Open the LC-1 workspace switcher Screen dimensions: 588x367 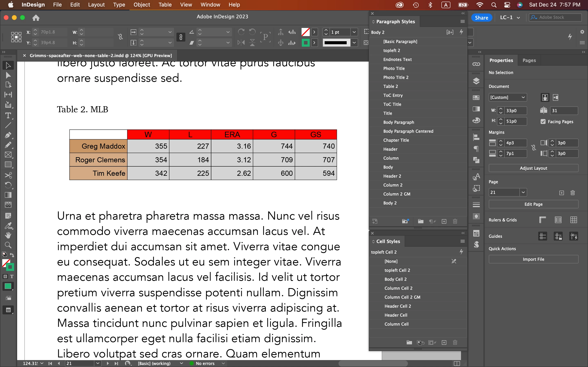coord(510,18)
